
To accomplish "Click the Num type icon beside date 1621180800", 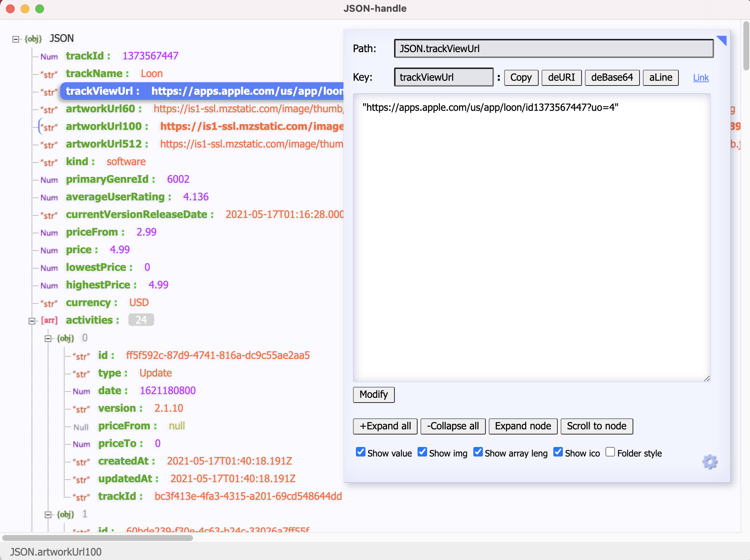I will [x=81, y=391].
